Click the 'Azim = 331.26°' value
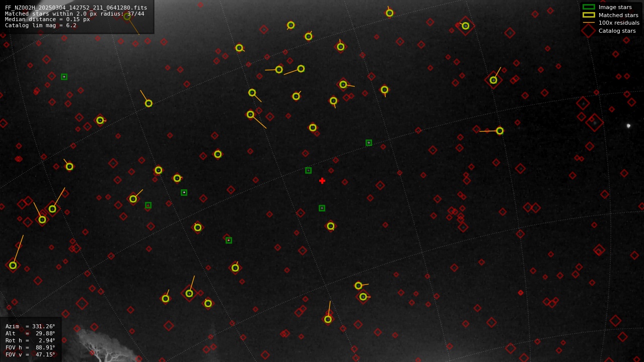Image resolution: width=644 pixels, height=362 pixels. tap(30, 326)
